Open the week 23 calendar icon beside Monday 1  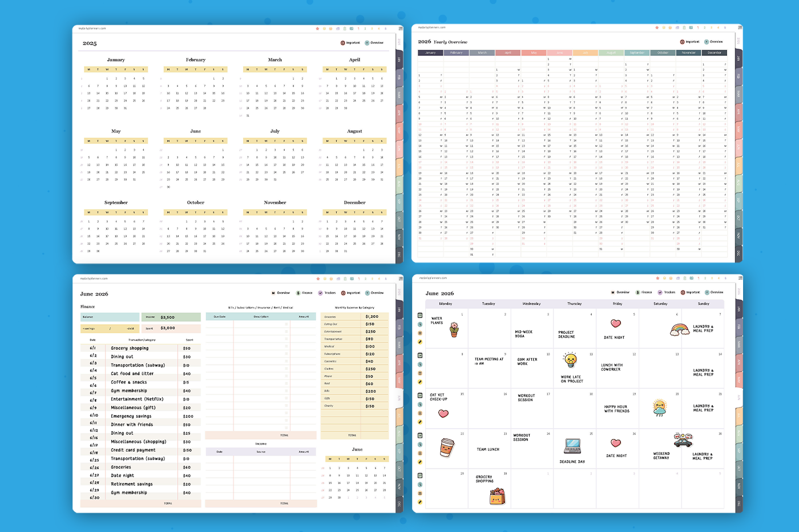(420, 315)
